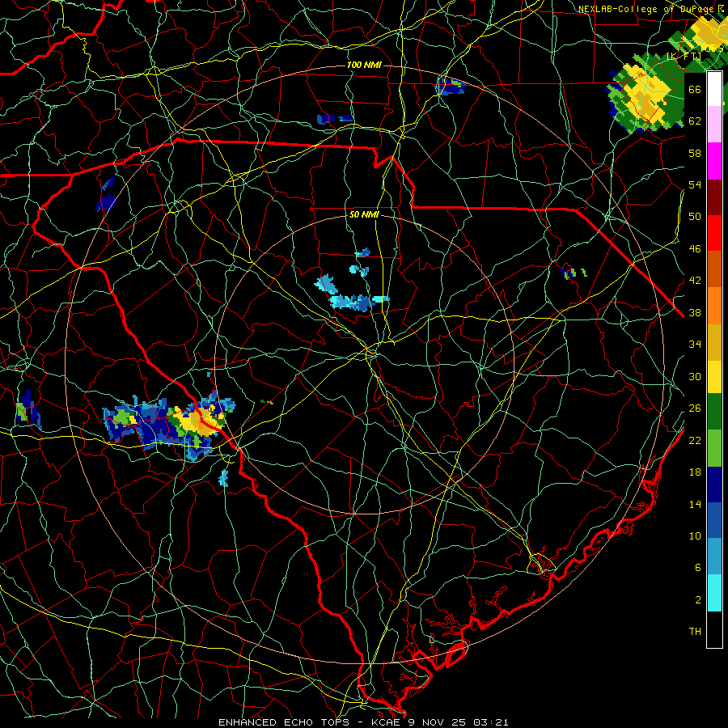The image size is (728, 728).
Task: Click the light green legend band
Action: pyautogui.click(x=714, y=448)
